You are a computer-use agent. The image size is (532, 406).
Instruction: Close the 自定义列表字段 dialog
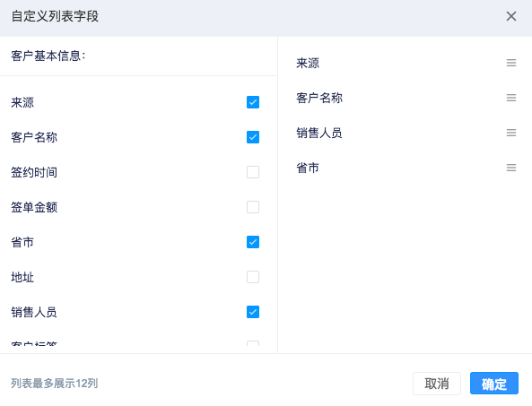tap(511, 16)
